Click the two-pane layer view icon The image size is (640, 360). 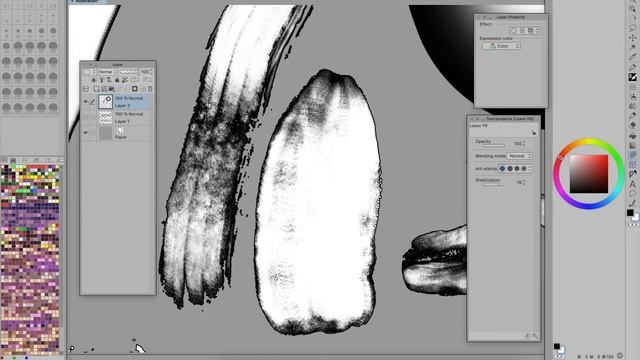[x=86, y=89]
